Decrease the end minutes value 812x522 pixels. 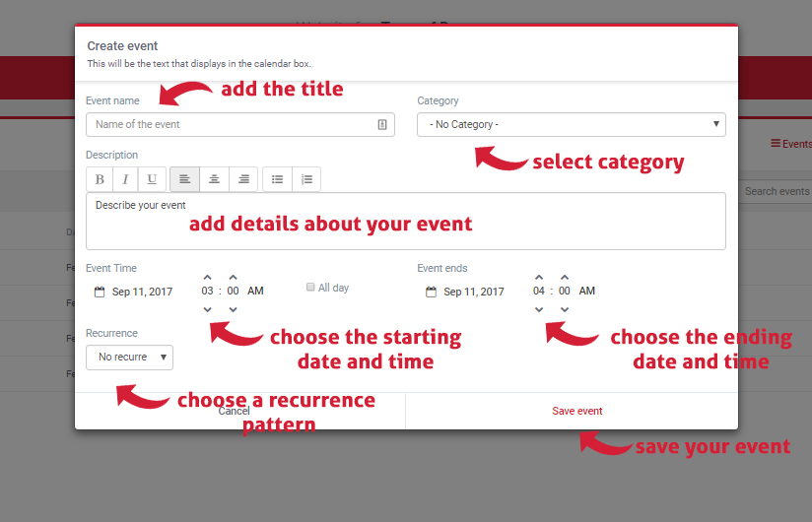click(565, 309)
